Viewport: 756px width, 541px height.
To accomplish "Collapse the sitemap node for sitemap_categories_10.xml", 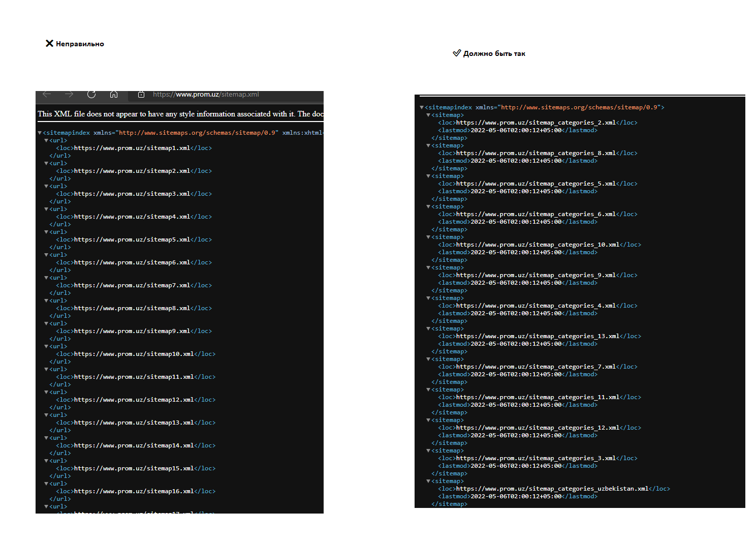I will 428,237.
